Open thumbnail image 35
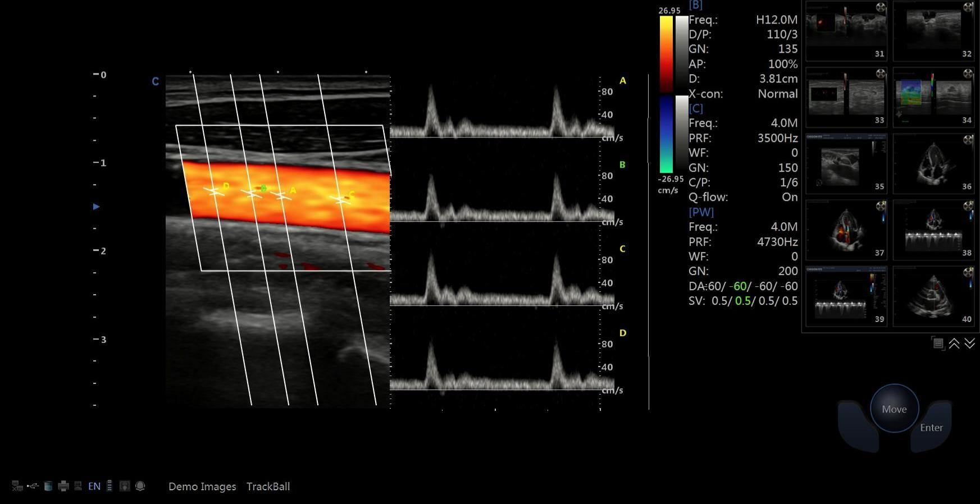980x504 pixels. (846, 163)
